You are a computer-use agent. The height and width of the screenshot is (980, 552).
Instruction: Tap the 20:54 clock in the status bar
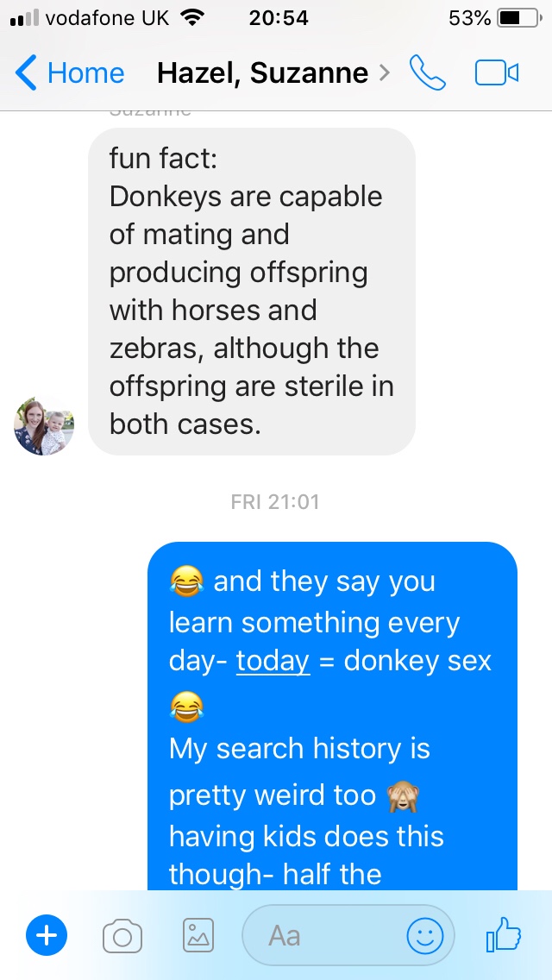point(279,18)
